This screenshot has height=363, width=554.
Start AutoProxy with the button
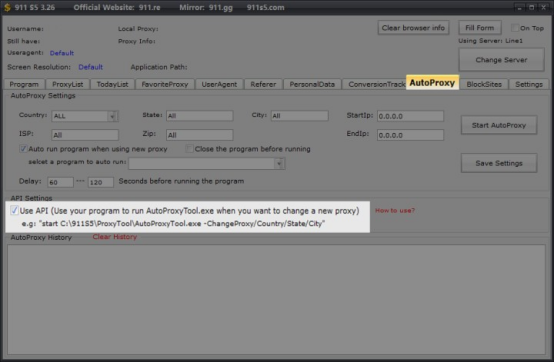click(499, 125)
